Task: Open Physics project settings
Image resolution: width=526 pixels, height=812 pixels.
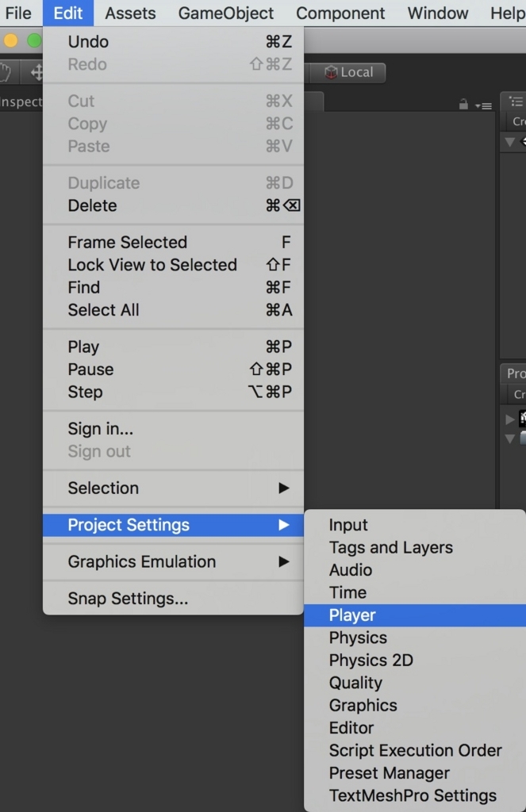Action: pyautogui.click(x=415, y=638)
